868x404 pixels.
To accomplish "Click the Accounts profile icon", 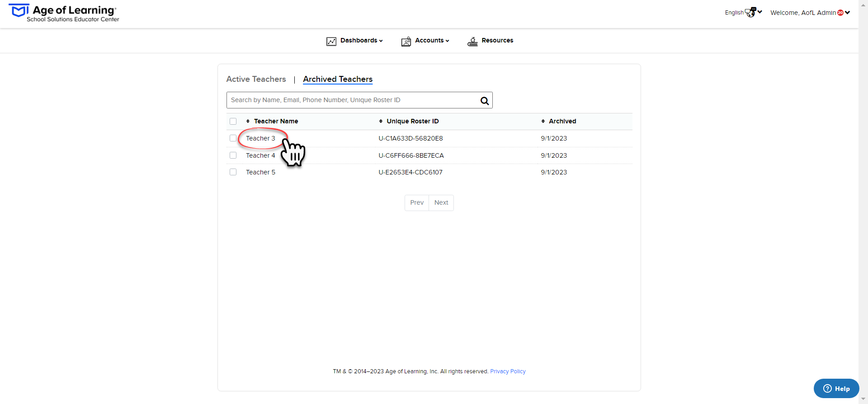I will click(406, 42).
